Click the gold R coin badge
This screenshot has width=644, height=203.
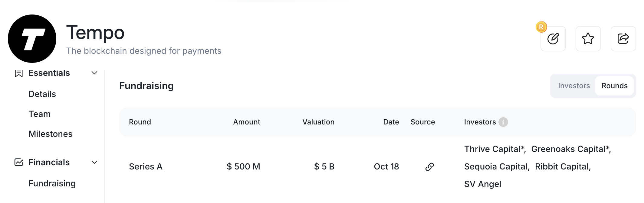click(541, 27)
